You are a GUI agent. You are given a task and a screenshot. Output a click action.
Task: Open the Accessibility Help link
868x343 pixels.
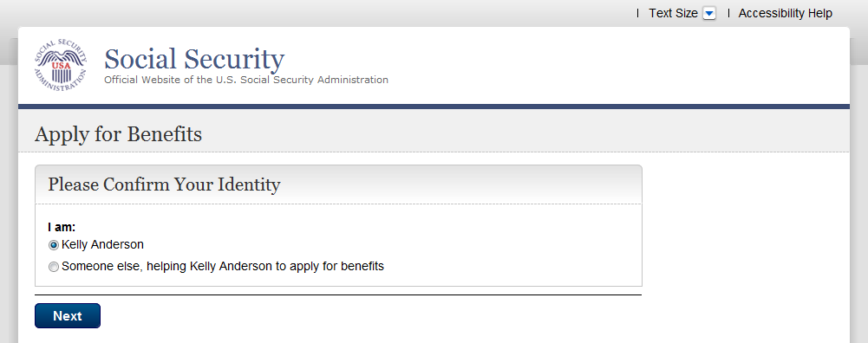tap(785, 13)
